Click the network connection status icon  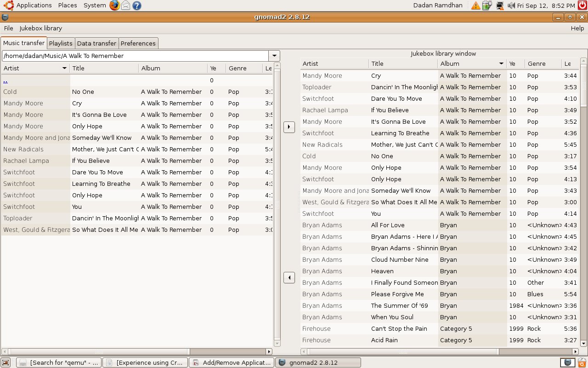coord(499,6)
